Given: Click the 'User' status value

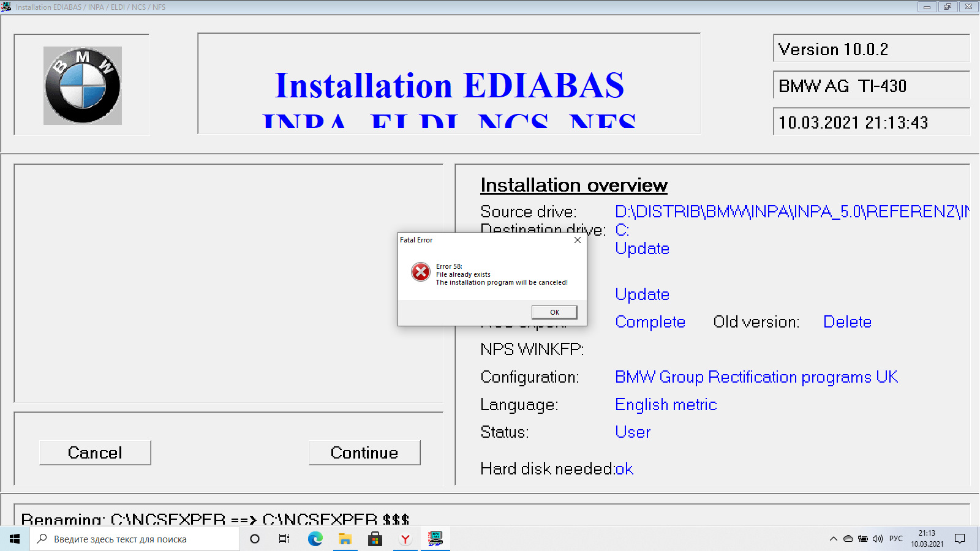Looking at the screenshot, I should 633,432.
